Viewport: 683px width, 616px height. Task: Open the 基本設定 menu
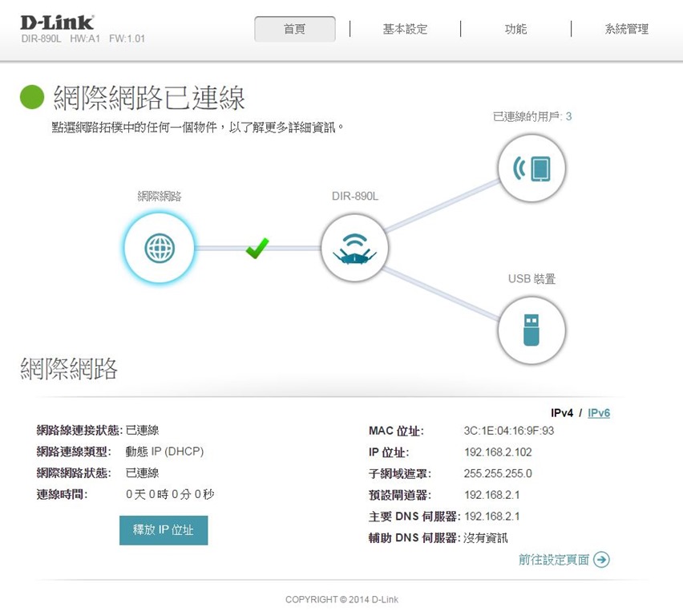click(405, 29)
